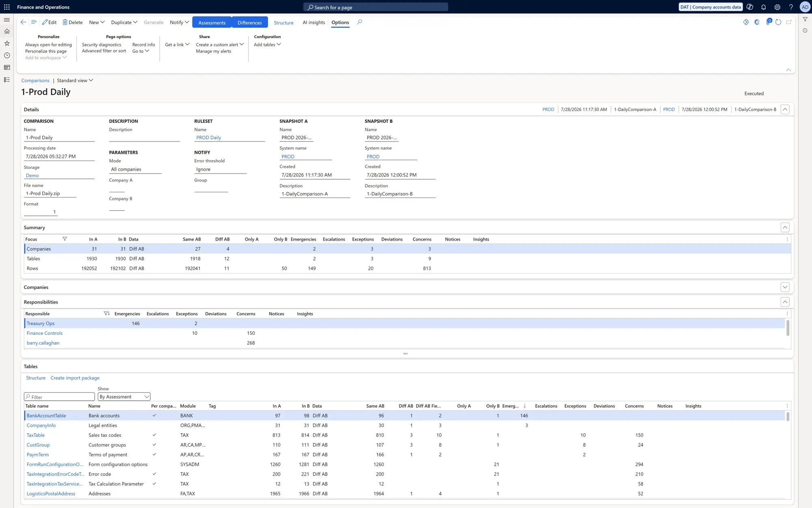Viewport: 812px width, 508px height.
Task: Toggle Per company check for BankAccountTable
Action: point(154,415)
